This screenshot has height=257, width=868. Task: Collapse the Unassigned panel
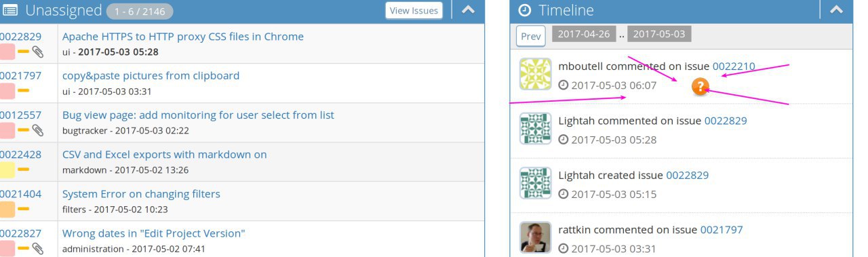coord(468,10)
